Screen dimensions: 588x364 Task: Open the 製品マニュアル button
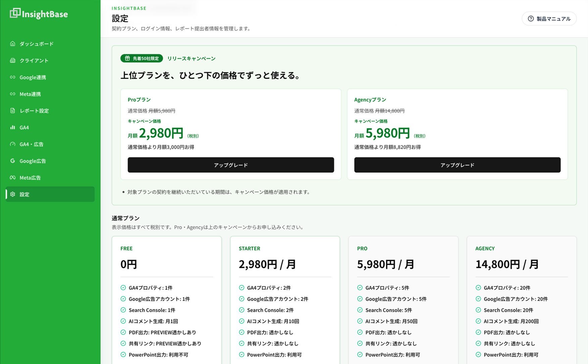click(549, 19)
